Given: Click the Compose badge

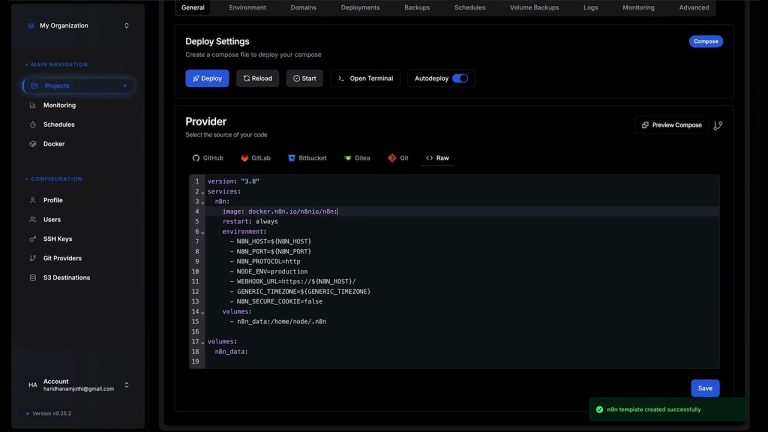Looking at the screenshot, I should coord(706,42).
